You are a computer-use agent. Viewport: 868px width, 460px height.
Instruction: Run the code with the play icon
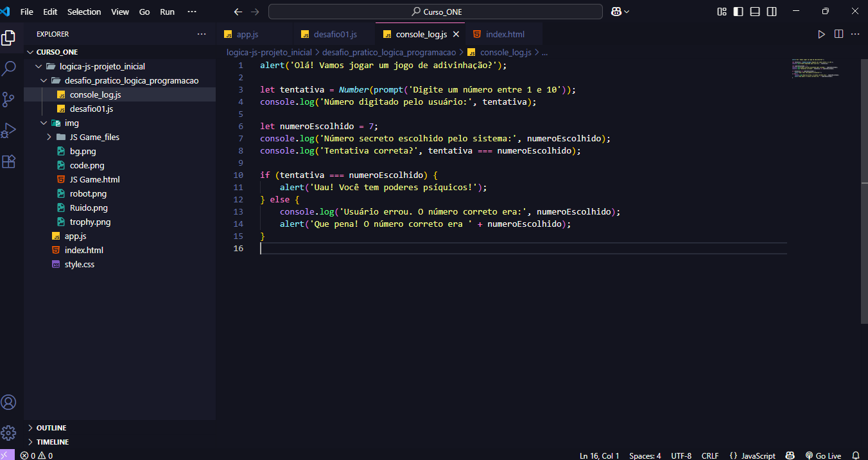pos(822,34)
